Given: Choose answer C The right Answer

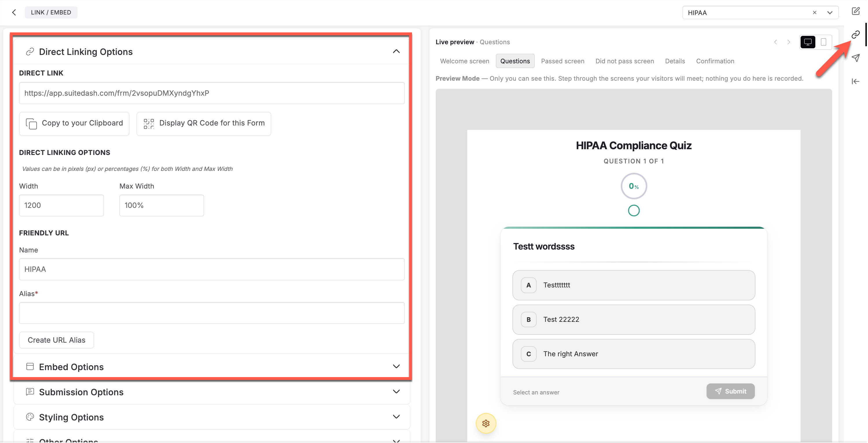Looking at the screenshot, I should click(x=633, y=354).
